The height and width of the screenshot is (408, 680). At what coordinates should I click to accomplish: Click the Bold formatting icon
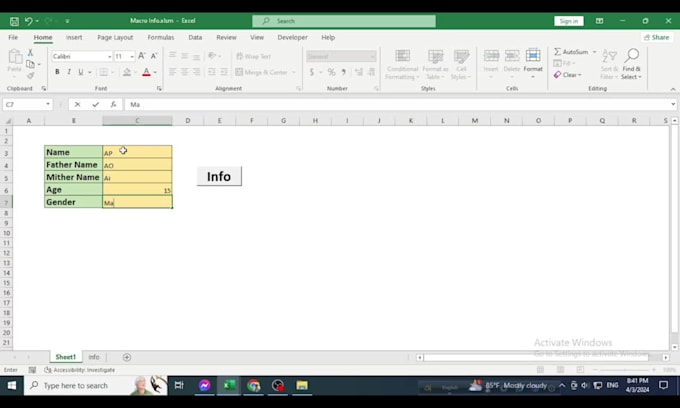point(57,72)
